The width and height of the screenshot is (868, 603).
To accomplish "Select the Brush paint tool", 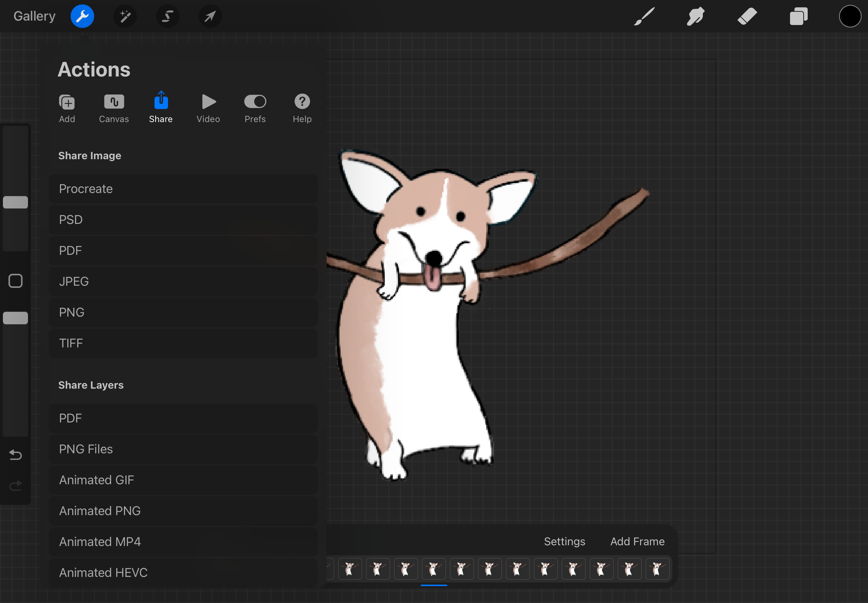I will [x=644, y=16].
